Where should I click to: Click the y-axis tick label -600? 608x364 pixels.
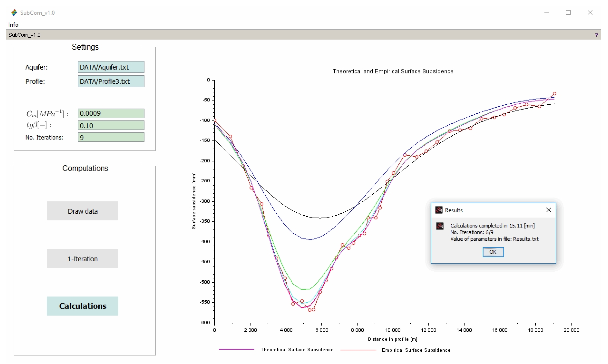pos(205,323)
